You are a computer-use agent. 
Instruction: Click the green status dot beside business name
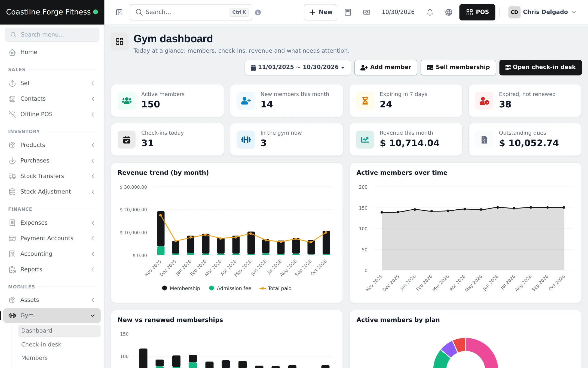click(96, 12)
